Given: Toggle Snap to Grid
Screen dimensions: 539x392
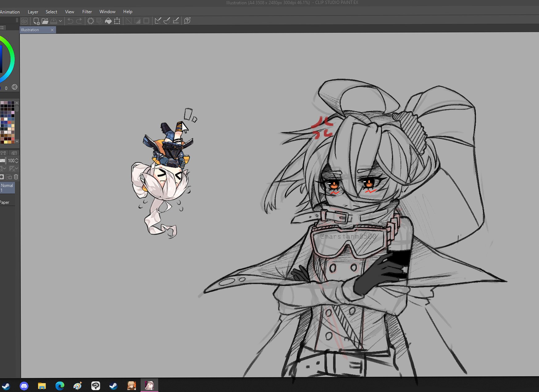Looking at the screenshot, I should click(x=176, y=21).
